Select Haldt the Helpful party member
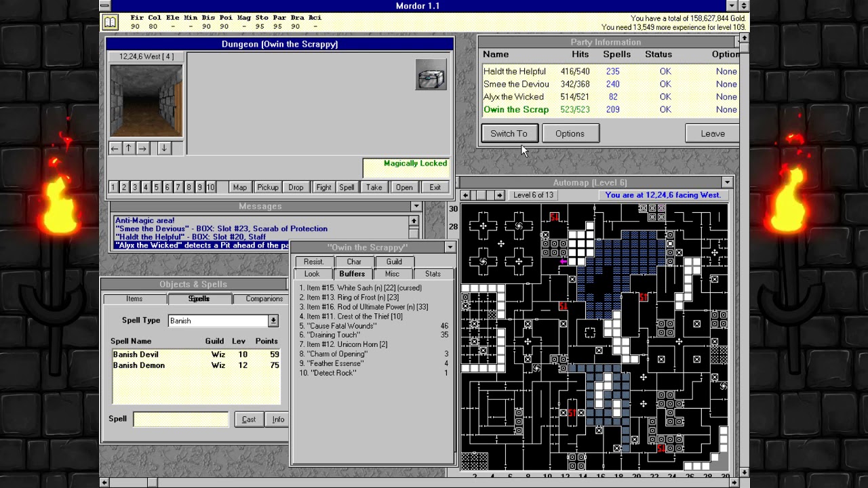868x488 pixels. tap(610, 71)
